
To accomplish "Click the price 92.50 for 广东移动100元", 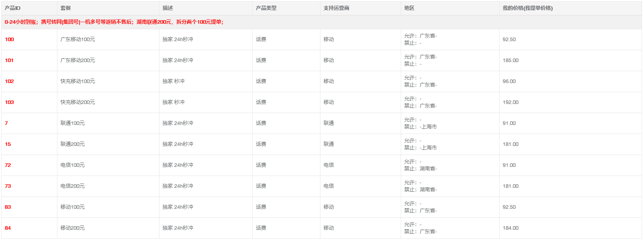I will pos(509,40).
